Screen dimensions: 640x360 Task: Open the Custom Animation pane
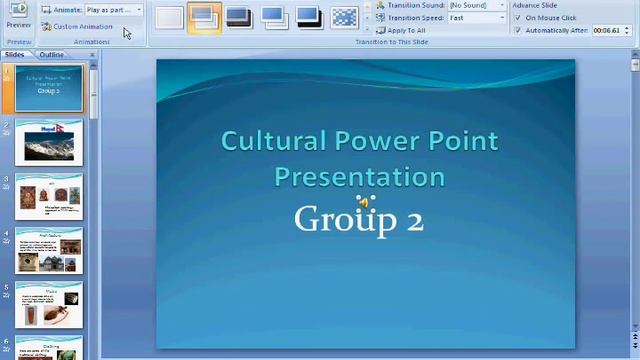tap(77, 27)
